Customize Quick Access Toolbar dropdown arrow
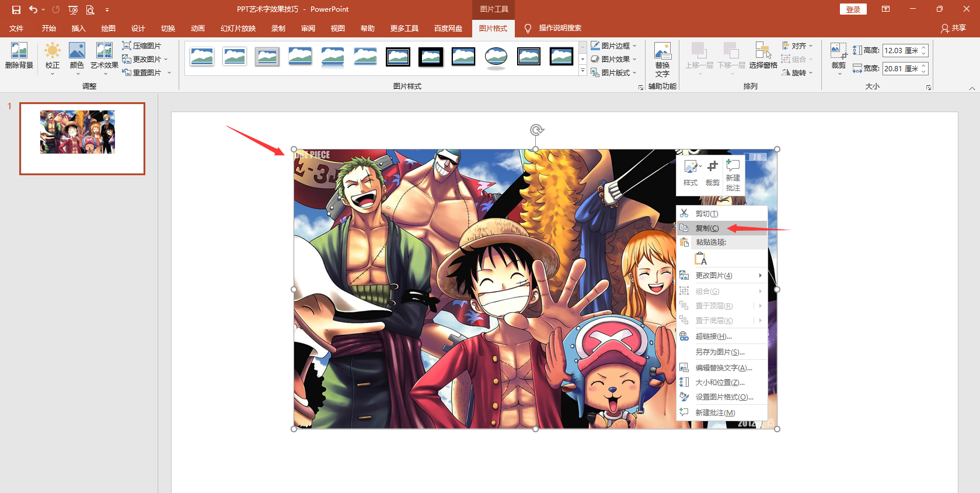This screenshot has height=493, width=980. click(x=107, y=10)
